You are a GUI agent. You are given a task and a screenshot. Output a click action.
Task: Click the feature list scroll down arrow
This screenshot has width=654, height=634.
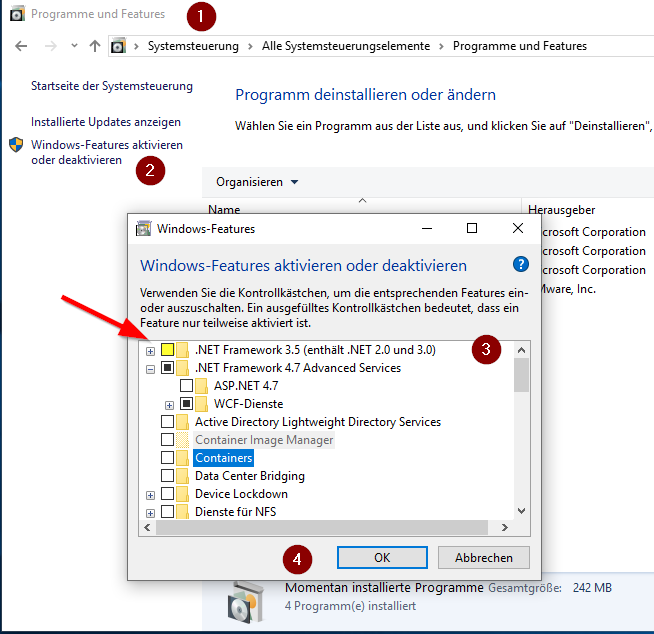click(521, 511)
